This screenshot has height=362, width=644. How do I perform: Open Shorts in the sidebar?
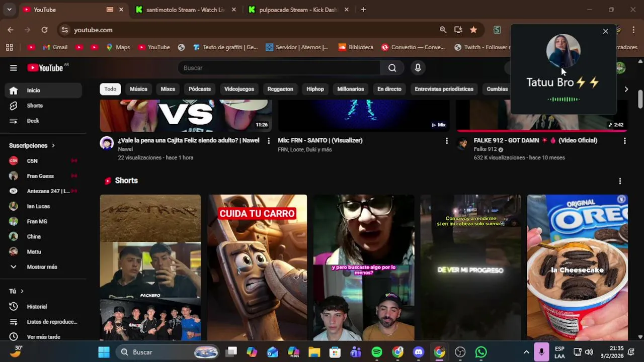point(43,106)
